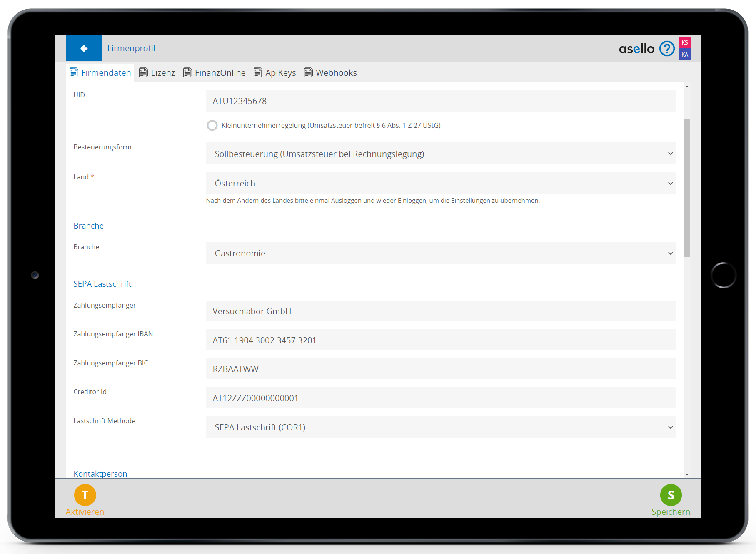
Task: Click the blue back arrow button
Action: point(84,48)
